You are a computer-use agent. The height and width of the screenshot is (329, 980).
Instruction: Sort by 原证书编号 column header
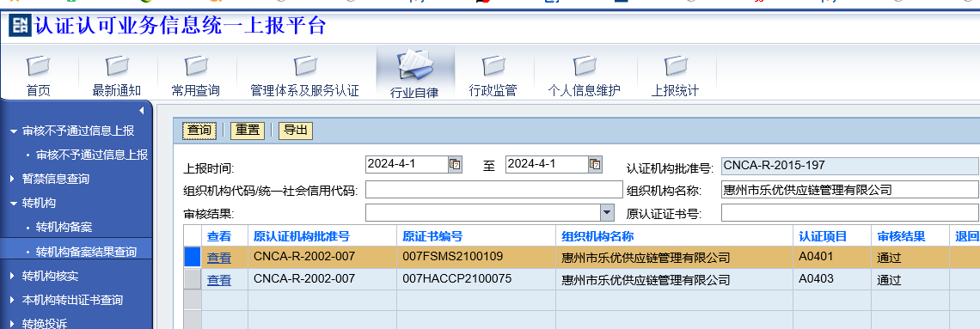pos(432,236)
